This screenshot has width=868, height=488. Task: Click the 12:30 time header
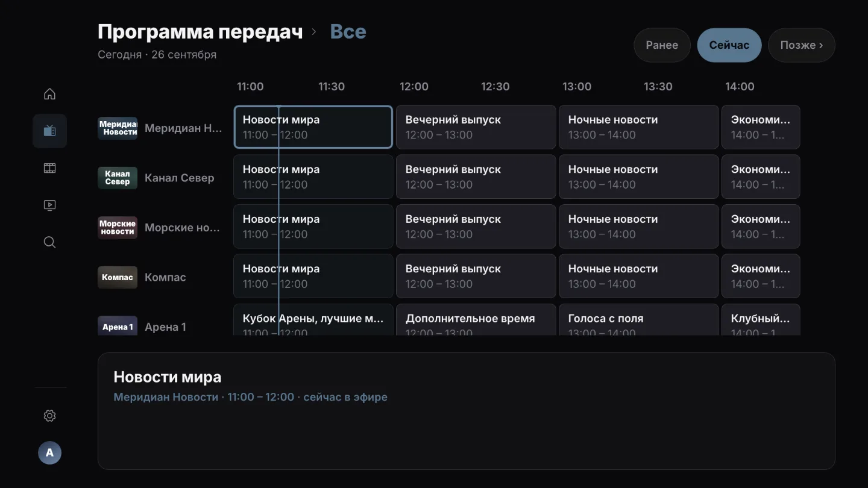point(495,86)
